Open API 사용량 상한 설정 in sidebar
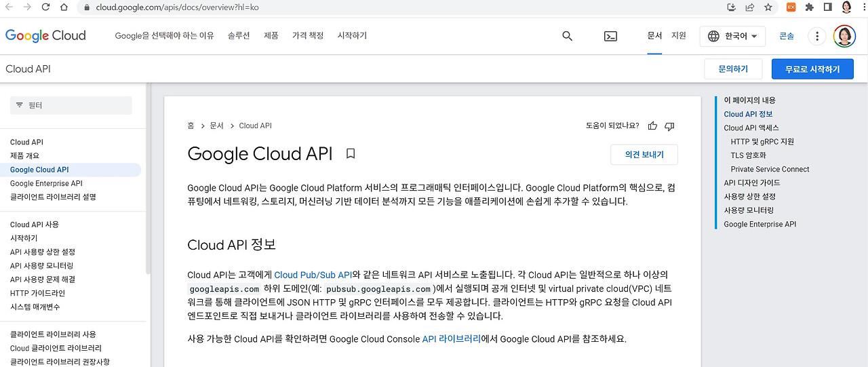868x367 pixels. [43, 252]
